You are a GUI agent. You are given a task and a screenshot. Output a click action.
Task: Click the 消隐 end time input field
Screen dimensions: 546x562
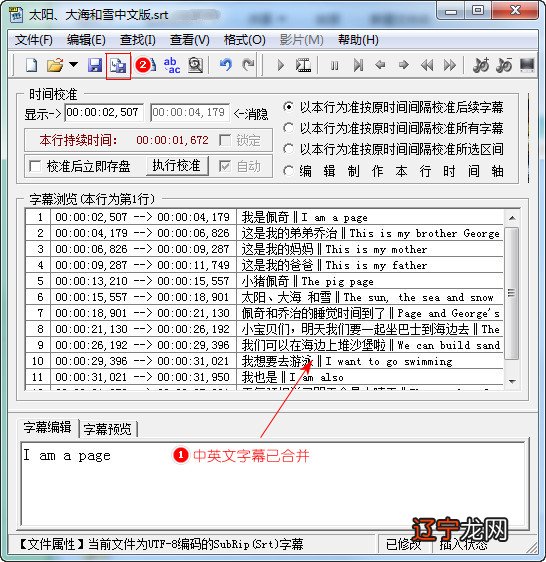click(190, 113)
